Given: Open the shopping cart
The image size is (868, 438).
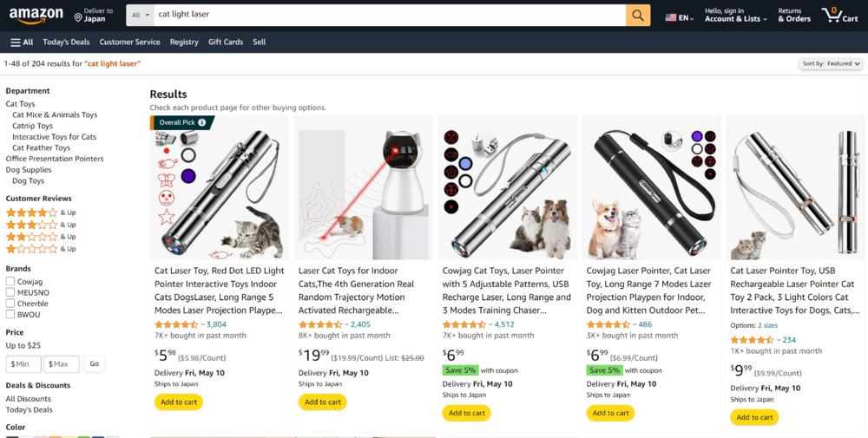Looking at the screenshot, I should pos(839,16).
